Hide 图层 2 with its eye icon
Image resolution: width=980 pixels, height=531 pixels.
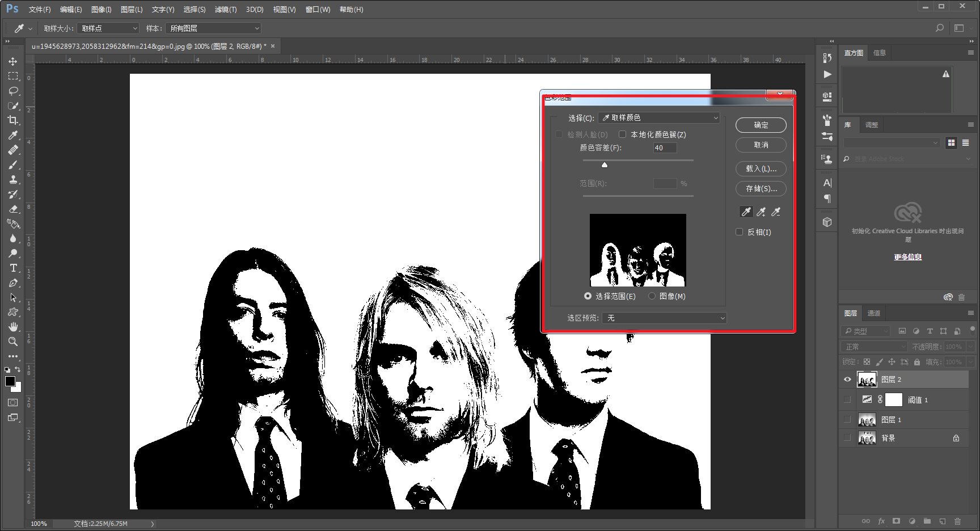tap(847, 380)
